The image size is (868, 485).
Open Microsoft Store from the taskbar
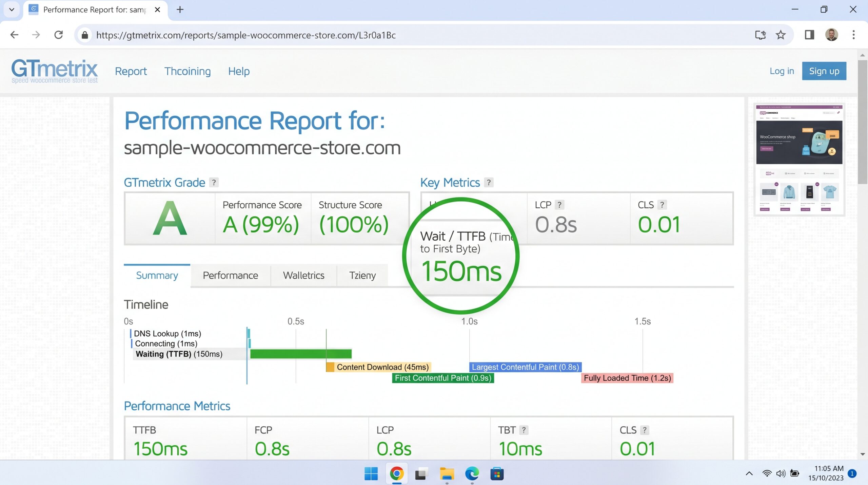point(497,473)
